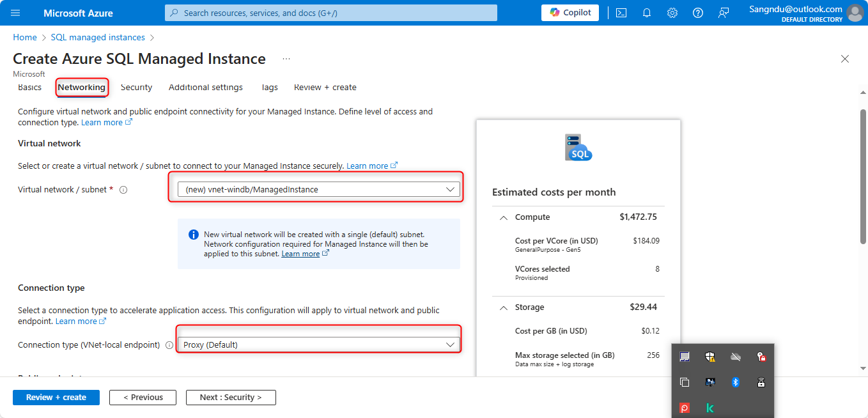Click the OneDrive cloud tray icon
The height and width of the screenshot is (418, 868).
[736, 357]
